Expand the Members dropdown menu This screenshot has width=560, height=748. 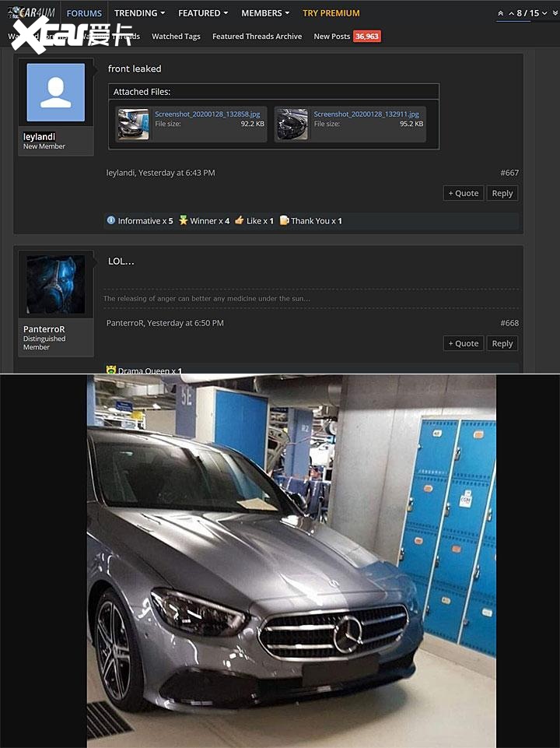click(x=265, y=13)
